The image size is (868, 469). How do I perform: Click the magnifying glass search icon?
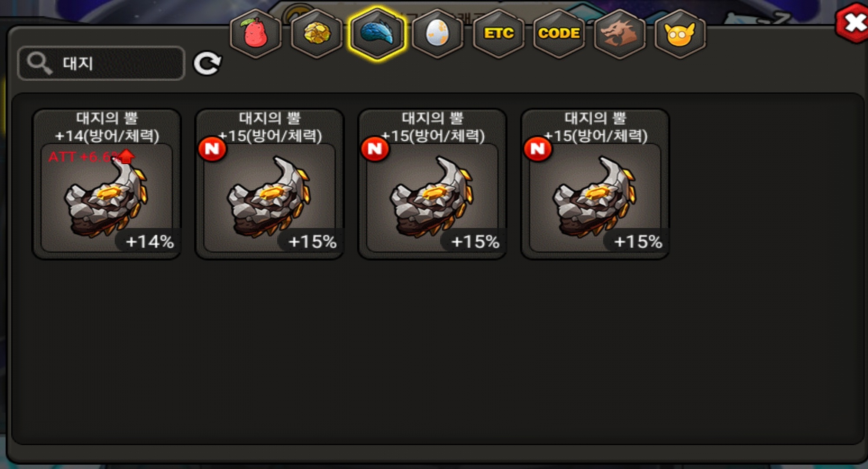pos(40,63)
